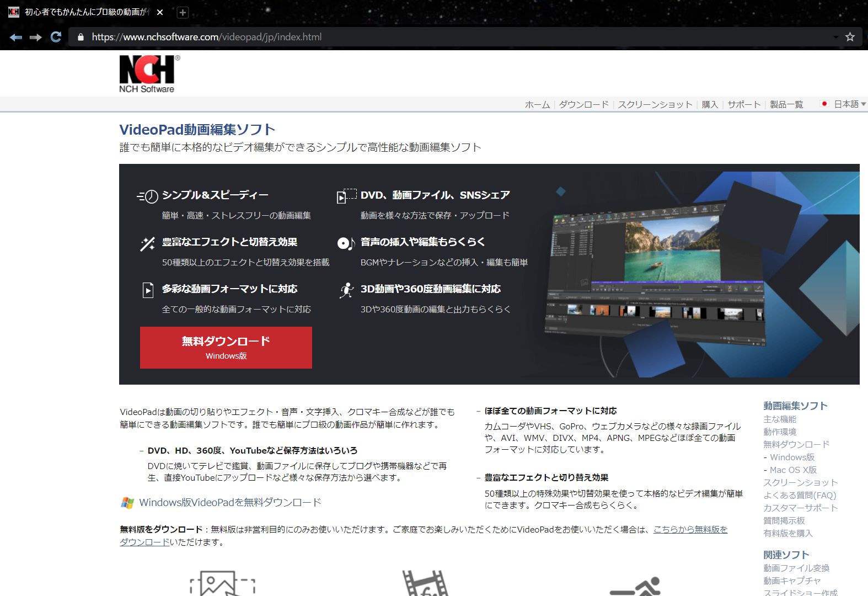Open the 購入 menu link

click(710, 104)
